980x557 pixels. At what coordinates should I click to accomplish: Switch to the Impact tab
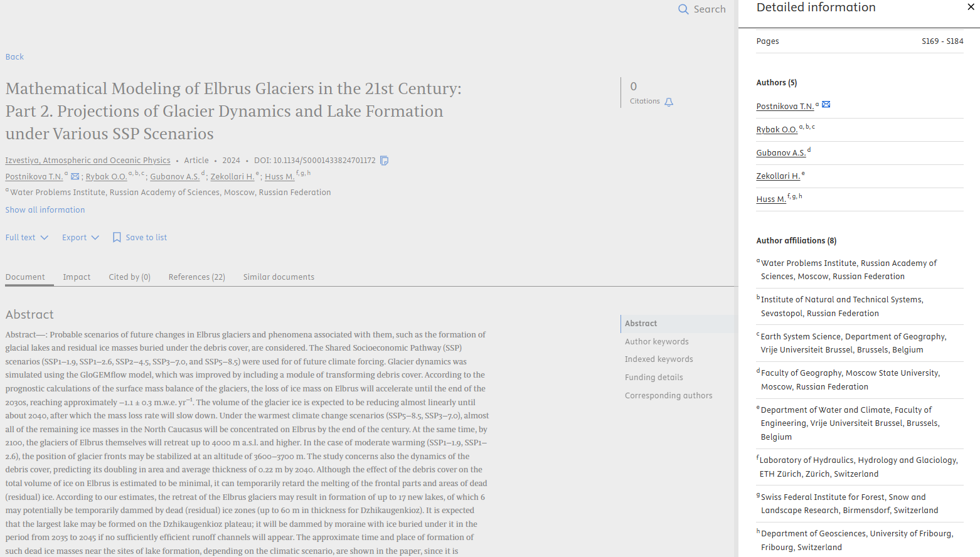click(x=77, y=277)
